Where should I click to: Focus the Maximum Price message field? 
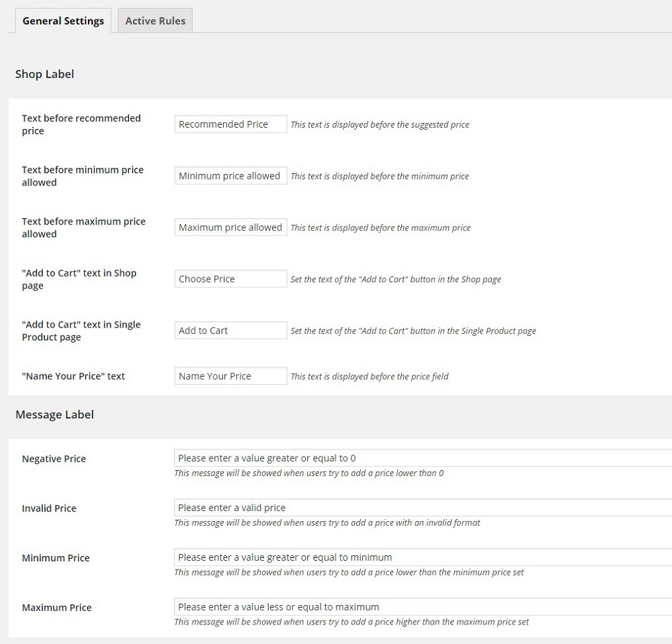pyautogui.click(x=423, y=607)
